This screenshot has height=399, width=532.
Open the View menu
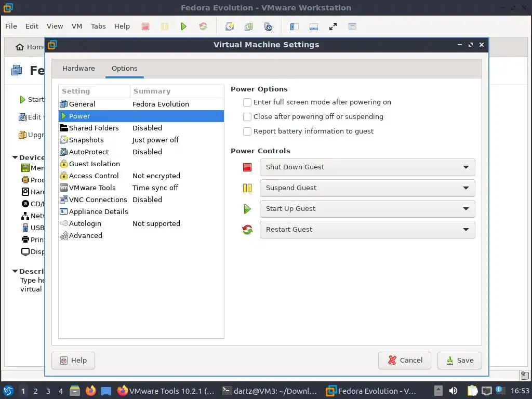[x=55, y=26]
